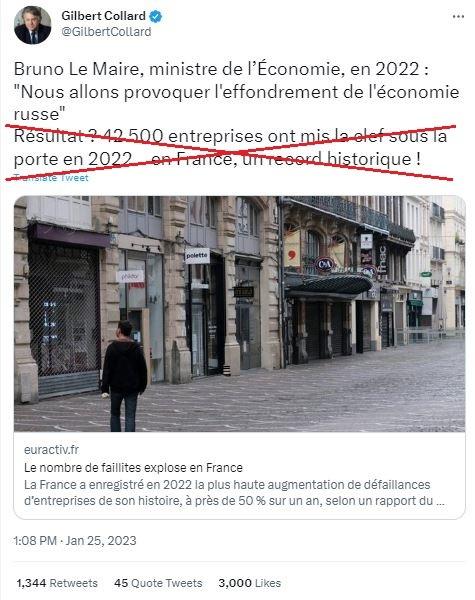Open the street photo article thumbnail

click(x=240, y=314)
